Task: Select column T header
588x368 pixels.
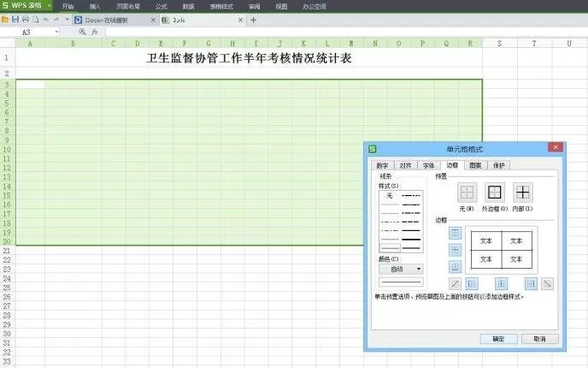Action: [x=534, y=43]
